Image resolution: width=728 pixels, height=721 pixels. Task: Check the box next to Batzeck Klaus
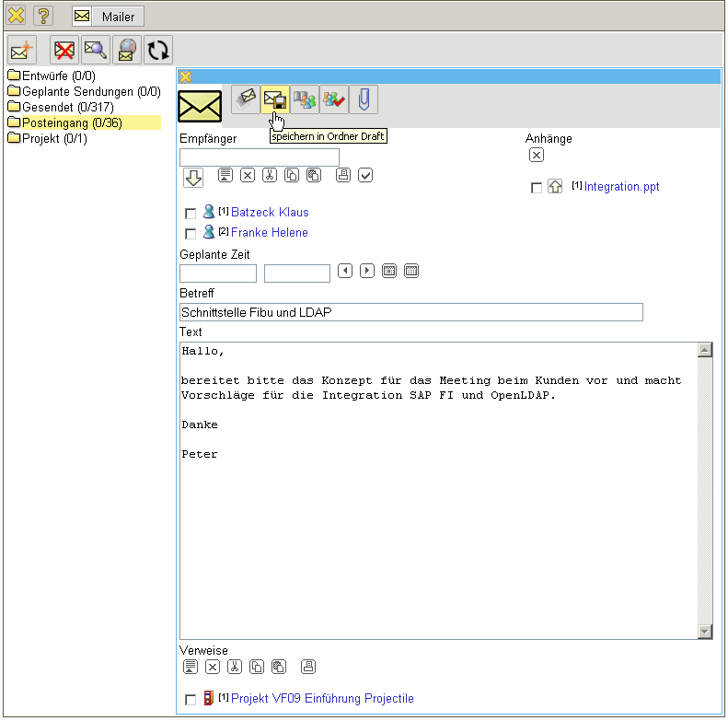click(x=191, y=214)
